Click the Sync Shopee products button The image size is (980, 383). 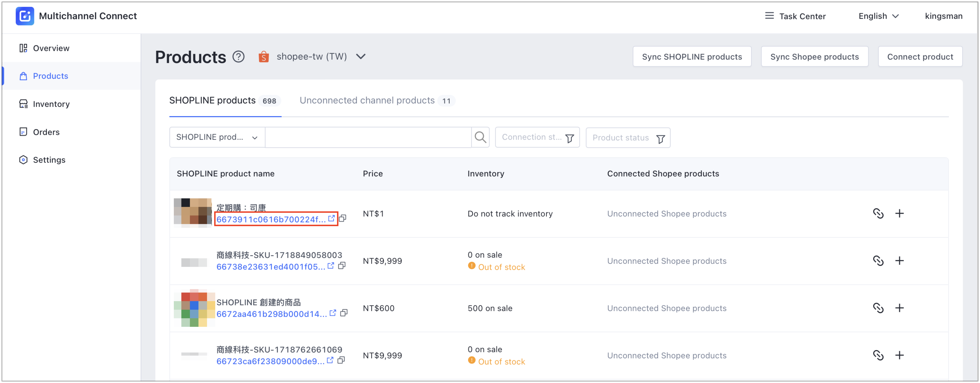click(x=814, y=57)
